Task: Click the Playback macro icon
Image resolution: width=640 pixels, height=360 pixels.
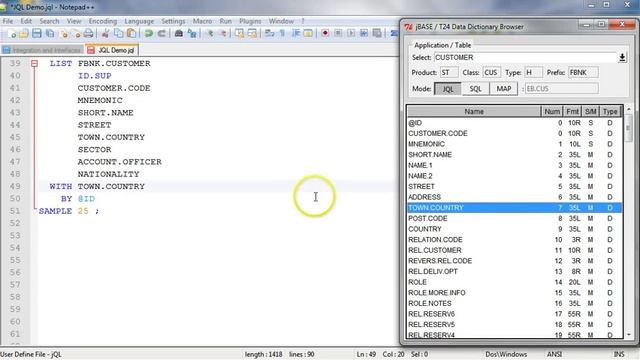Action: click(351, 33)
